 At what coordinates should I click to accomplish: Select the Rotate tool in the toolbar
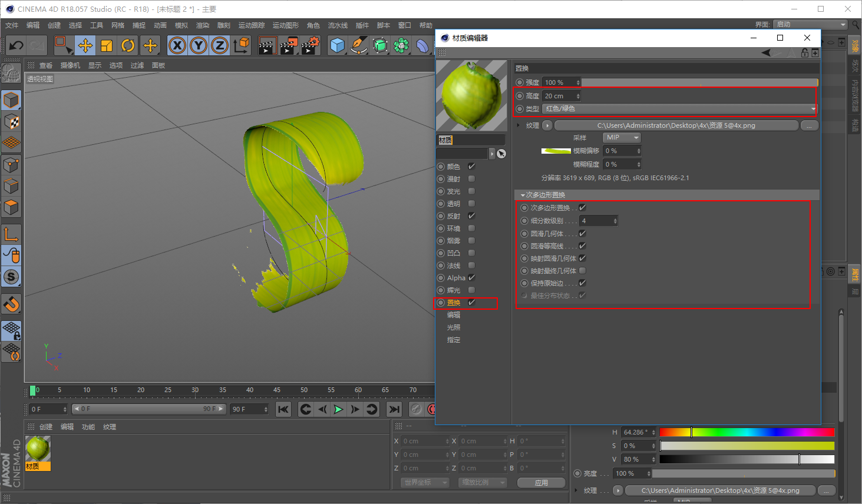point(128,45)
